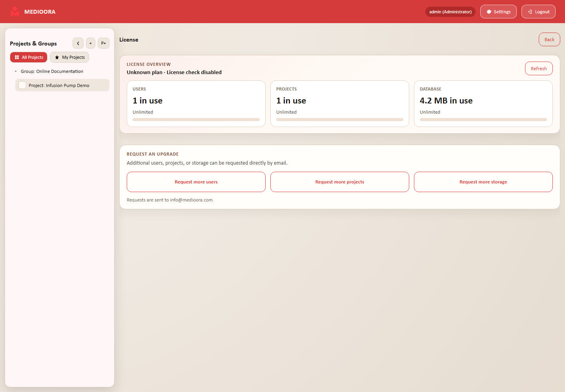Click the Medioora logo icon
The height and width of the screenshot is (392, 565).
click(15, 12)
